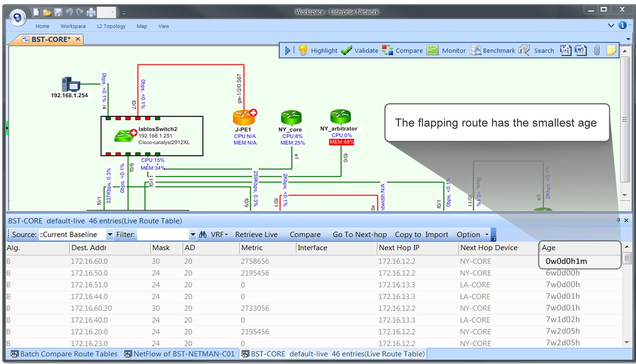Sort by Dest. Addr column header

pos(110,248)
